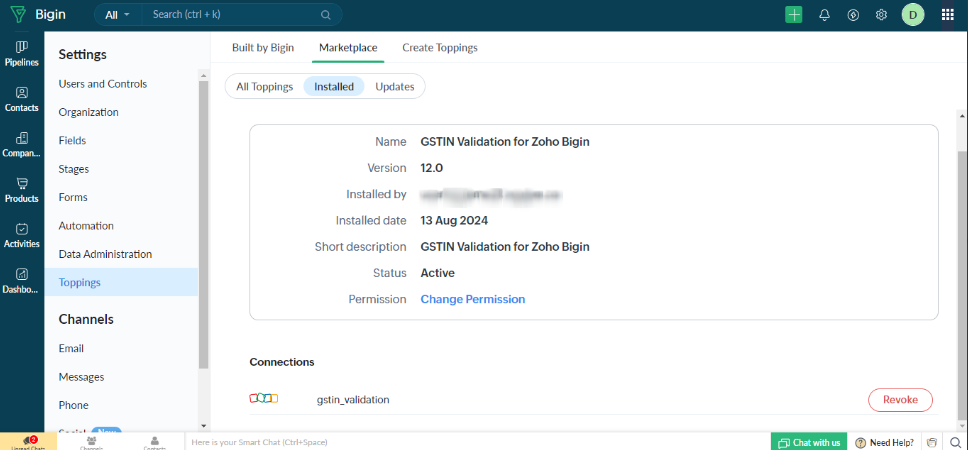Open the apps grid launcher
Image resolution: width=968 pixels, height=450 pixels.
(x=948, y=15)
